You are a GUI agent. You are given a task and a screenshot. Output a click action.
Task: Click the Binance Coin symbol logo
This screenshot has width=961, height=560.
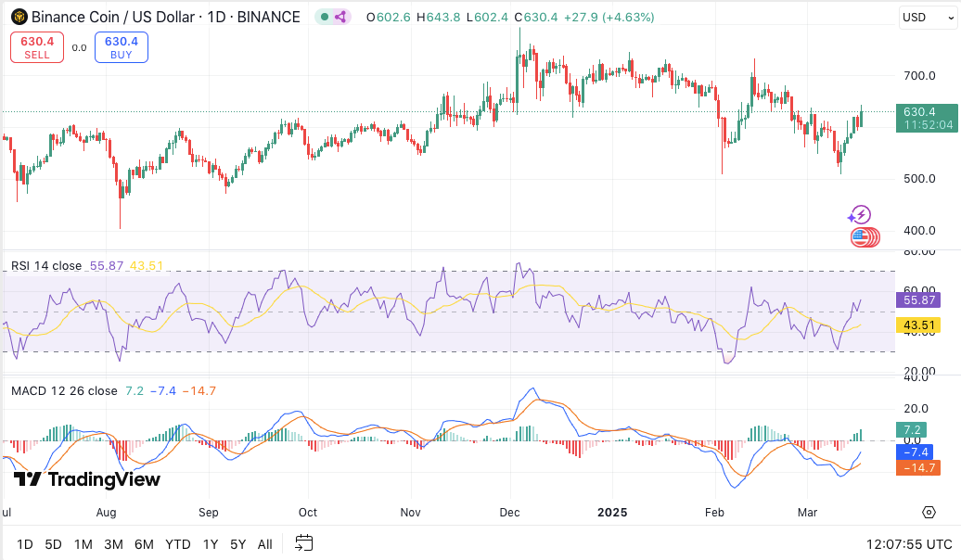tap(19, 17)
